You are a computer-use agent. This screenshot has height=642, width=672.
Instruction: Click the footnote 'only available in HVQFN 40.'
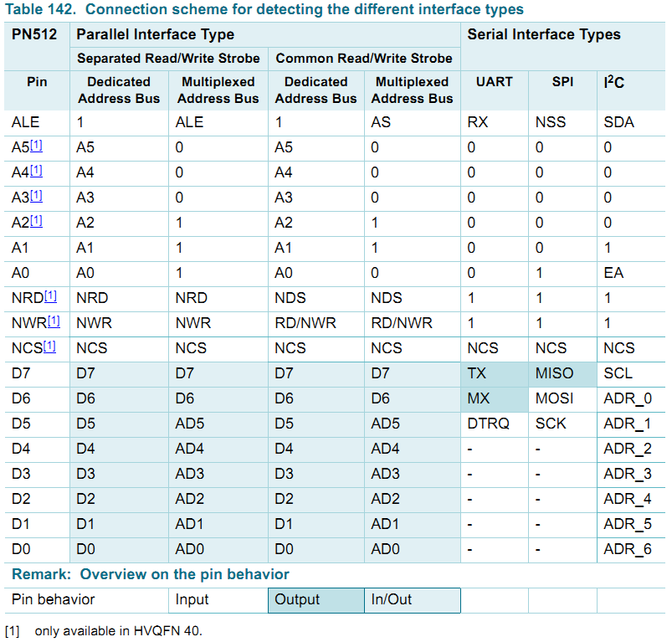[118, 631]
